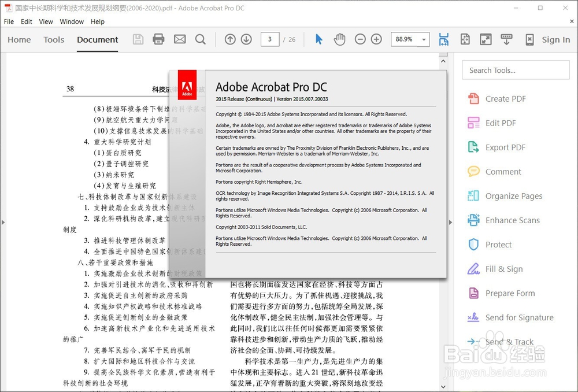Go to next page with down arrow icon
The height and width of the screenshot is (392, 578).
coord(246,39)
